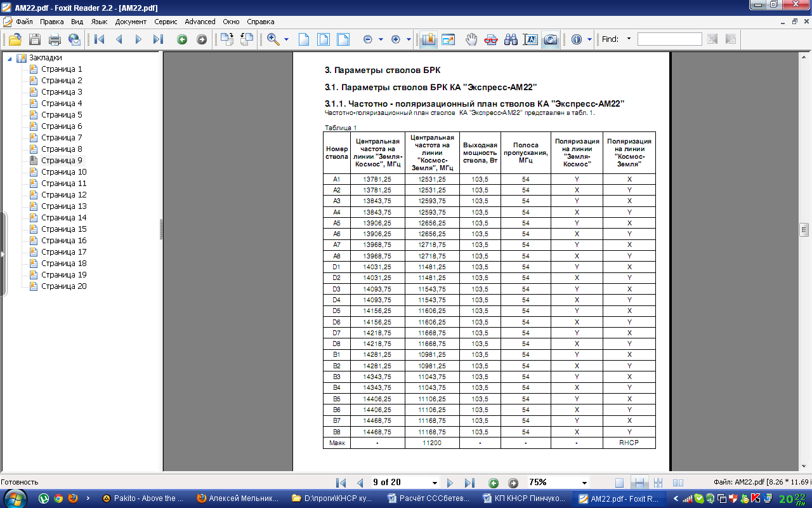Go to first page in bottom status bar
This screenshot has width=812, height=508.
(x=341, y=483)
